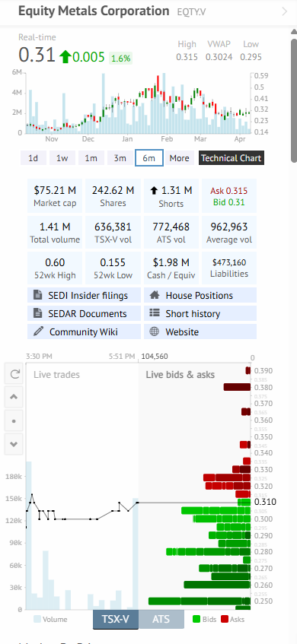Click the EQTY.V ticker symbol

[191, 12]
